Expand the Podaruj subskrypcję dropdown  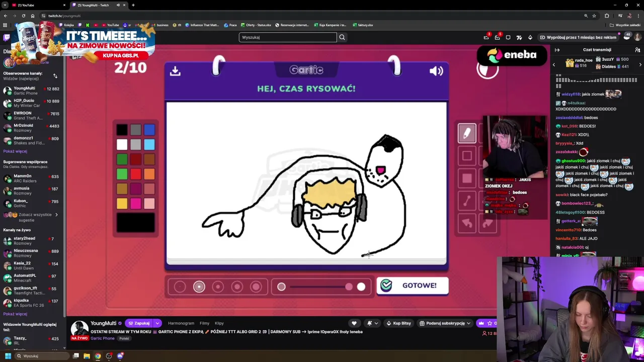coord(468,323)
